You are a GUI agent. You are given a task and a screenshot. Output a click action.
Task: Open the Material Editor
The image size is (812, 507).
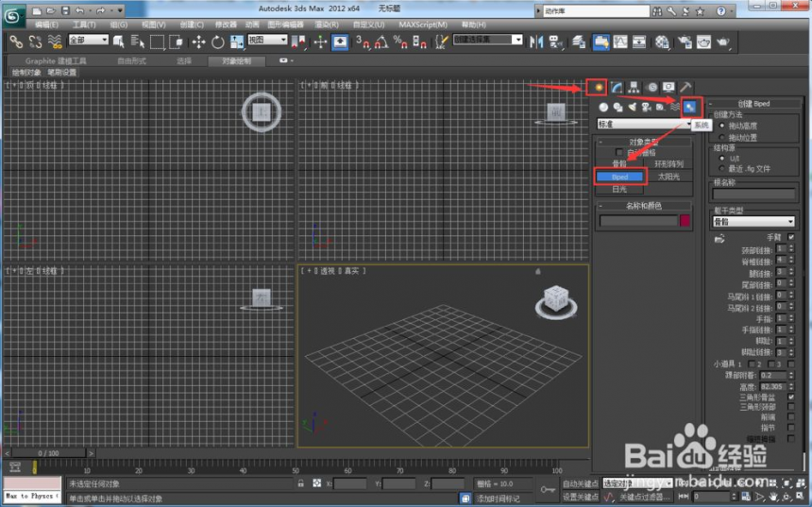(662, 42)
